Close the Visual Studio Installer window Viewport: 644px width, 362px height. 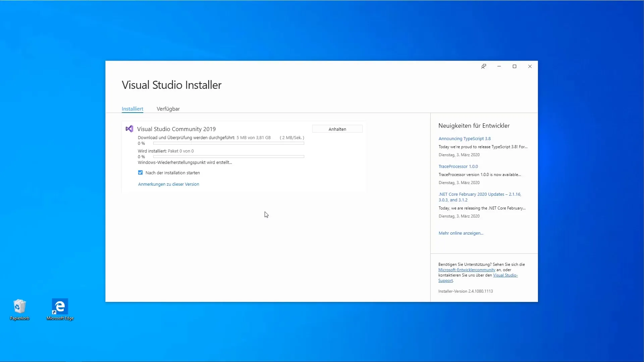pyautogui.click(x=530, y=66)
